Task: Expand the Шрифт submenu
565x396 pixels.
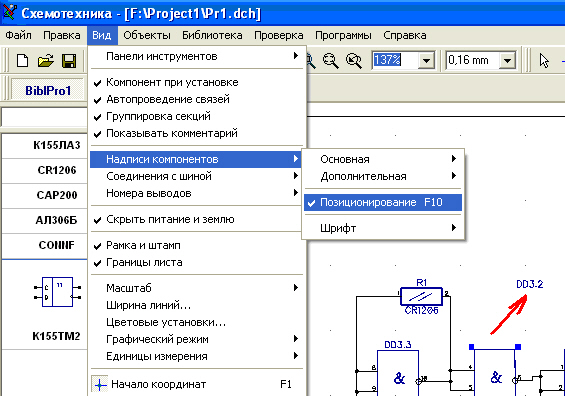Action: (x=383, y=228)
